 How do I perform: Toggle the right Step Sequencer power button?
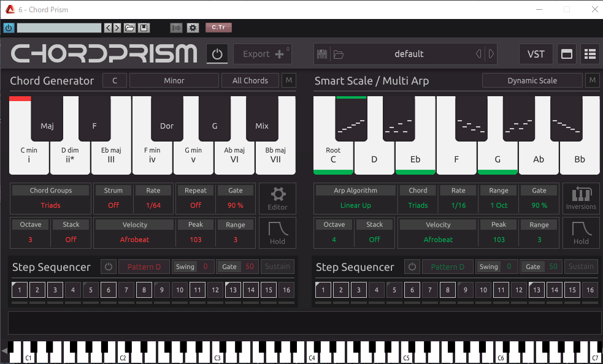pos(412,267)
